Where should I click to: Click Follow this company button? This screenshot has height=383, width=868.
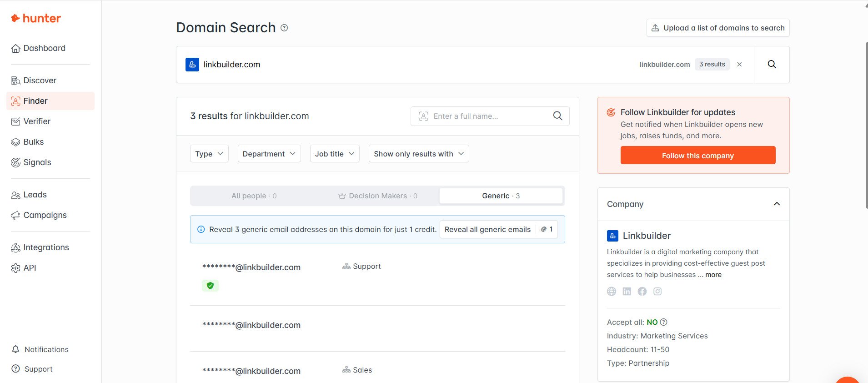698,155
